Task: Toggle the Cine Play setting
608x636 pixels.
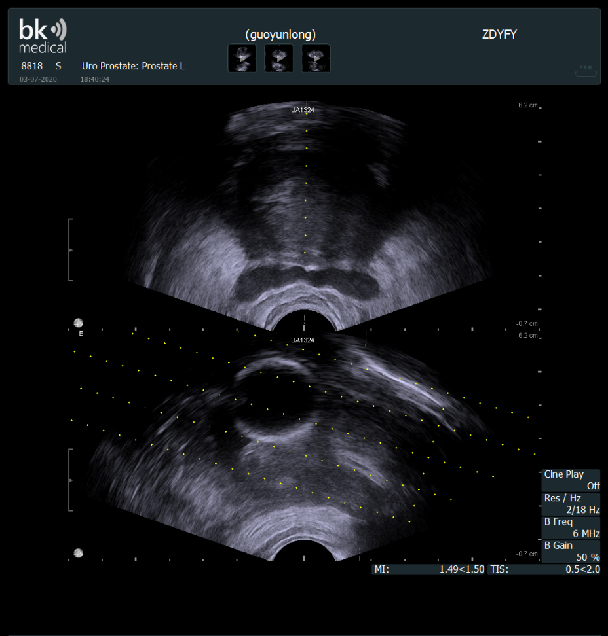Action: pos(571,480)
